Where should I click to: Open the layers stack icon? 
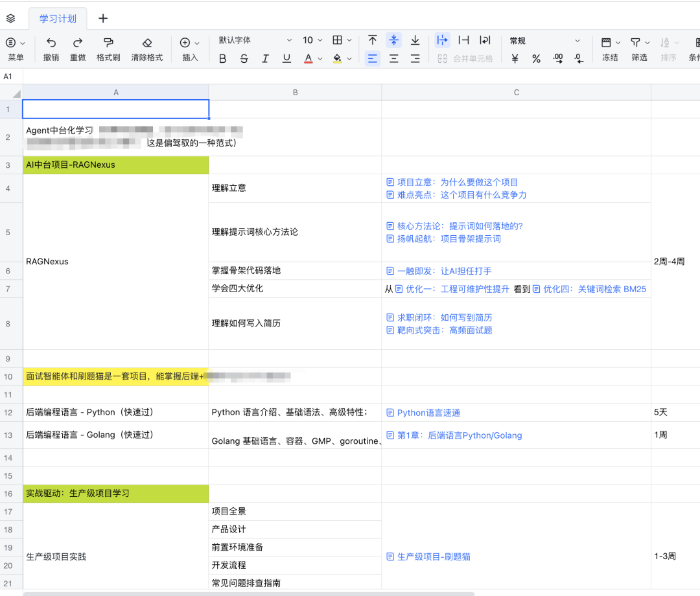tap(11, 18)
